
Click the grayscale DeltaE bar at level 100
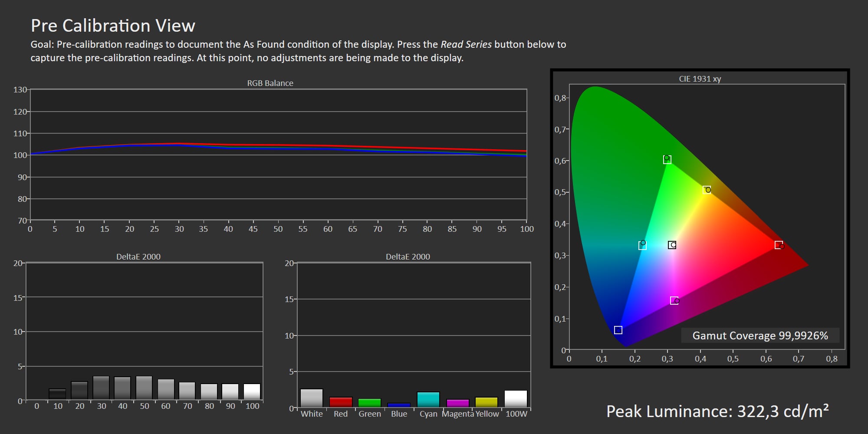pyautogui.click(x=252, y=391)
